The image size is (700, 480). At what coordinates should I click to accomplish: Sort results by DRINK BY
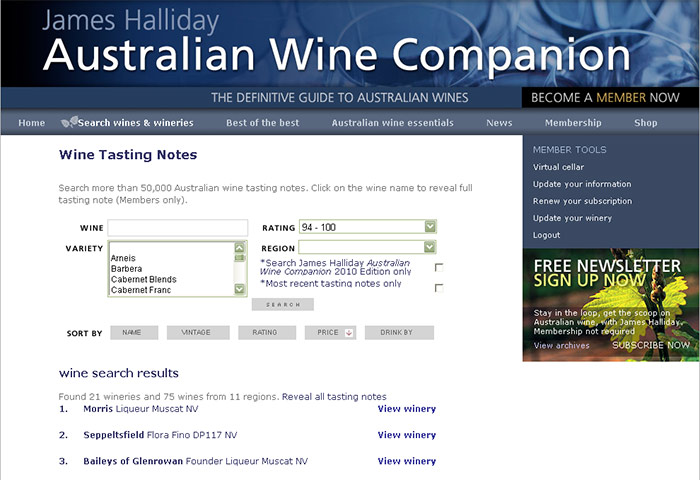pos(399,333)
